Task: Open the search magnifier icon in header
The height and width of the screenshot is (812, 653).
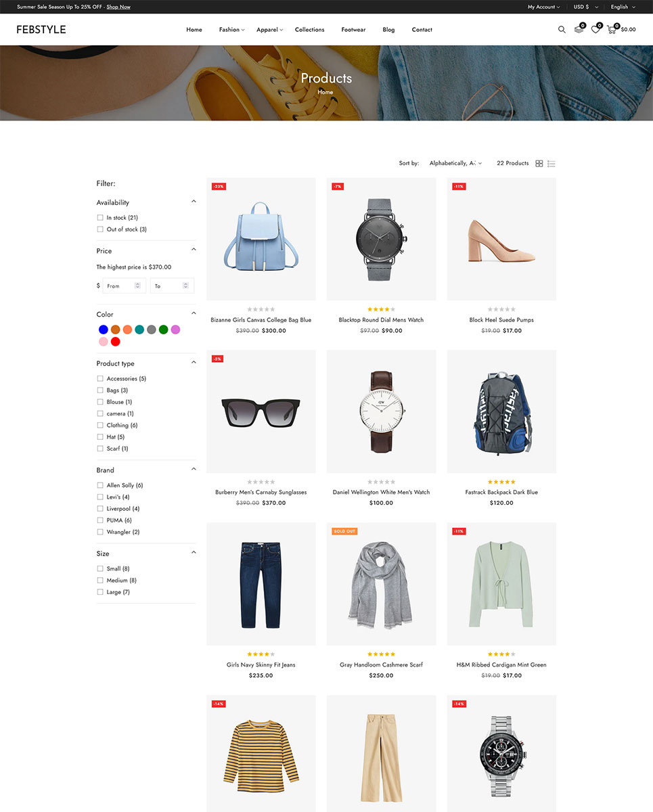Action: click(562, 30)
